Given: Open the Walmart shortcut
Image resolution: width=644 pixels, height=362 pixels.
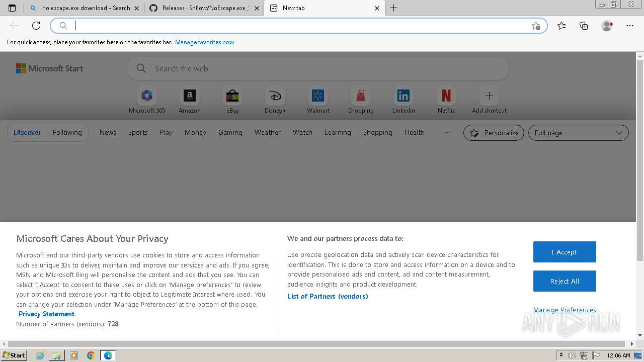Looking at the screenshot, I should click(318, 100).
